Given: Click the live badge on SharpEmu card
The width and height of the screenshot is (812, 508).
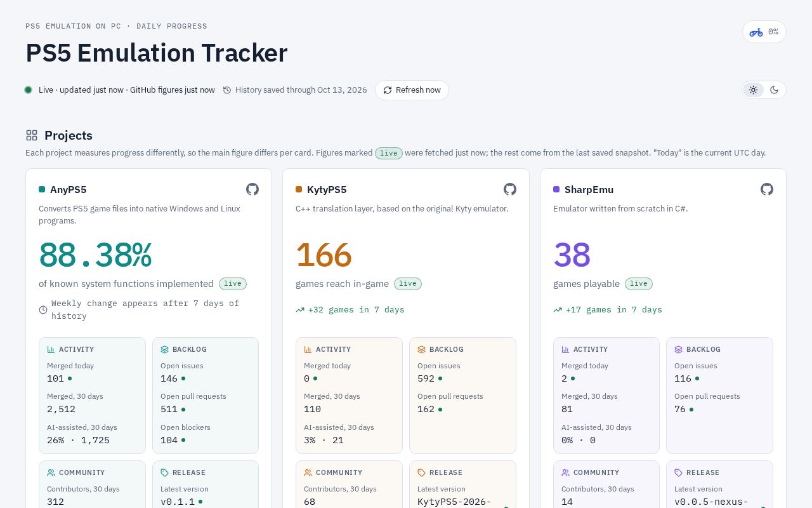Looking at the screenshot, I should pyautogui.click(x=639, y=284).
